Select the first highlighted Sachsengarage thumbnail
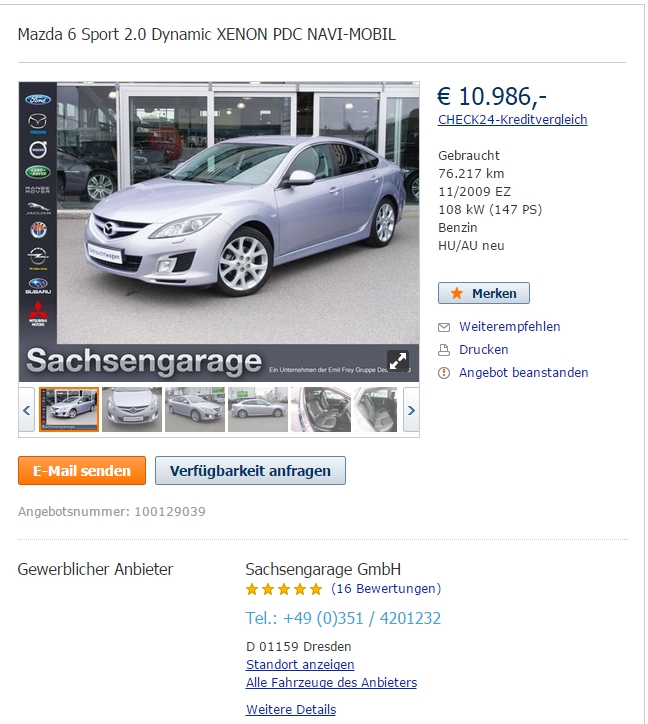 point(69,410)
